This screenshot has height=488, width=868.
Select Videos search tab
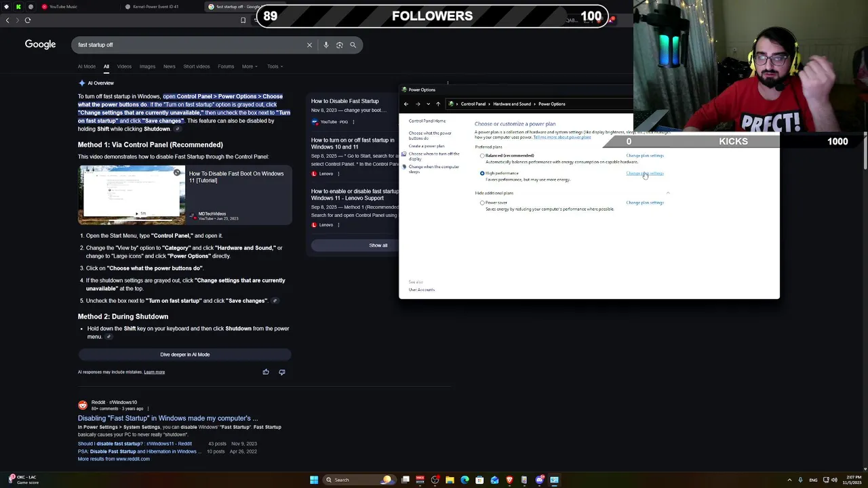[124, 66]
